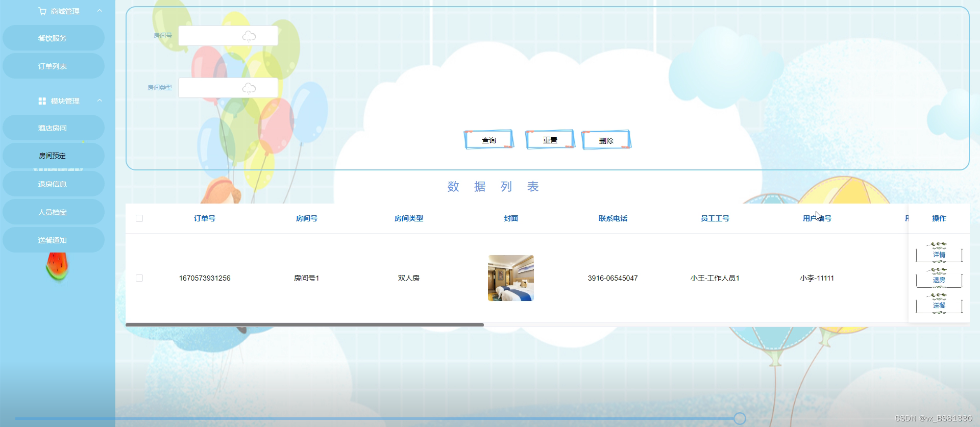The width and height of the screenshot is (980, 427).
Task: Open 送餐通知 in the sidebar
Action: click(54, 240)
